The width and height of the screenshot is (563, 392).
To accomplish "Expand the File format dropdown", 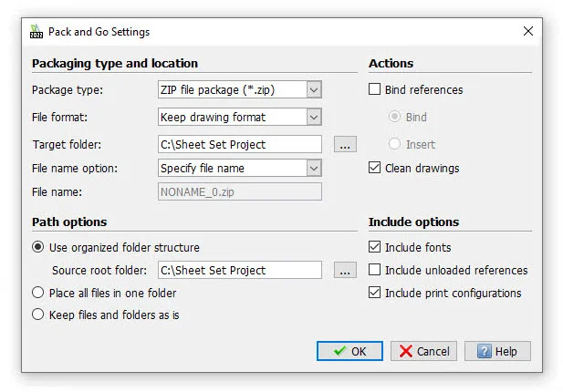I will point(313,117).
